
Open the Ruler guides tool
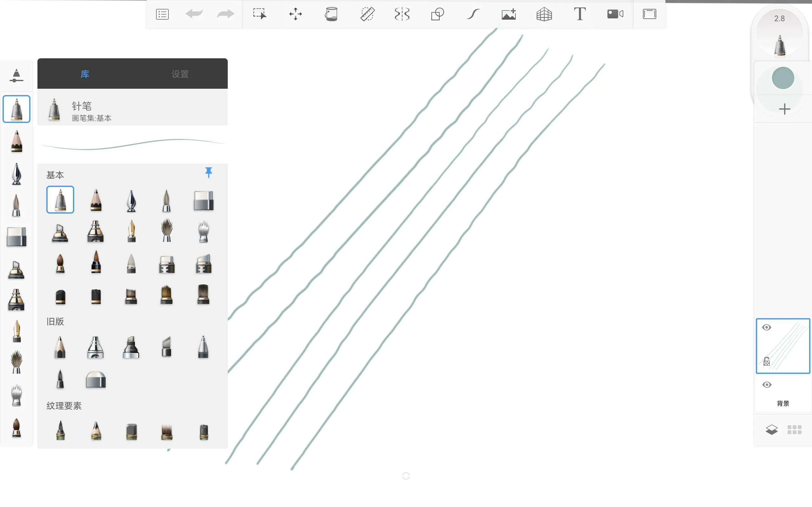(x=367, y=14)
